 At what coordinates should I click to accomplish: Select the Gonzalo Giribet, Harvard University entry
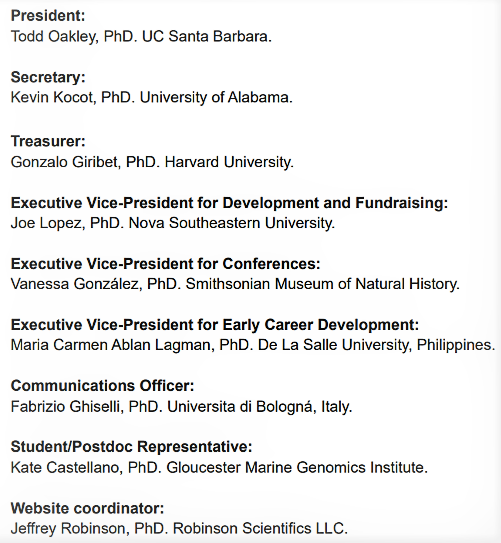pos(152,162)
